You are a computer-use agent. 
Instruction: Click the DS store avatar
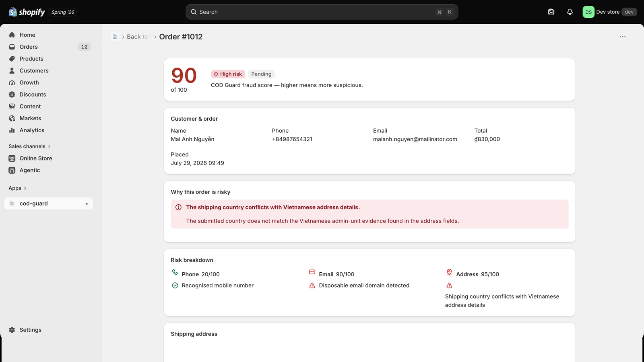[588, 12]
